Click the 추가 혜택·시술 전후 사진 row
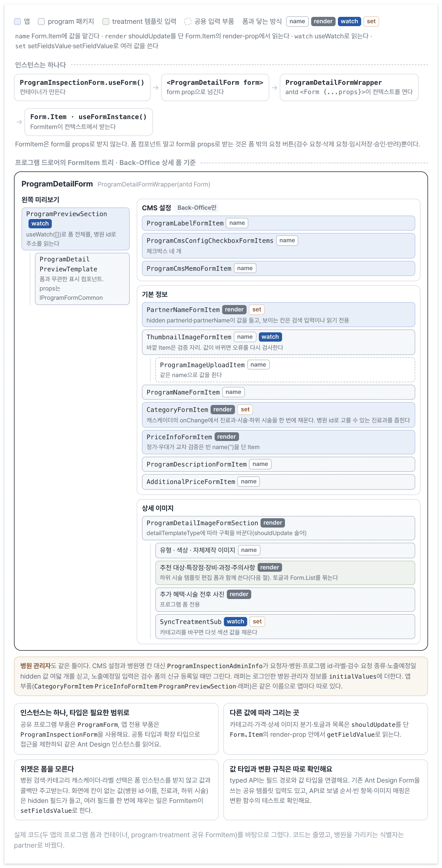Screen dimensions: 442x868 (x=285, y=600)
